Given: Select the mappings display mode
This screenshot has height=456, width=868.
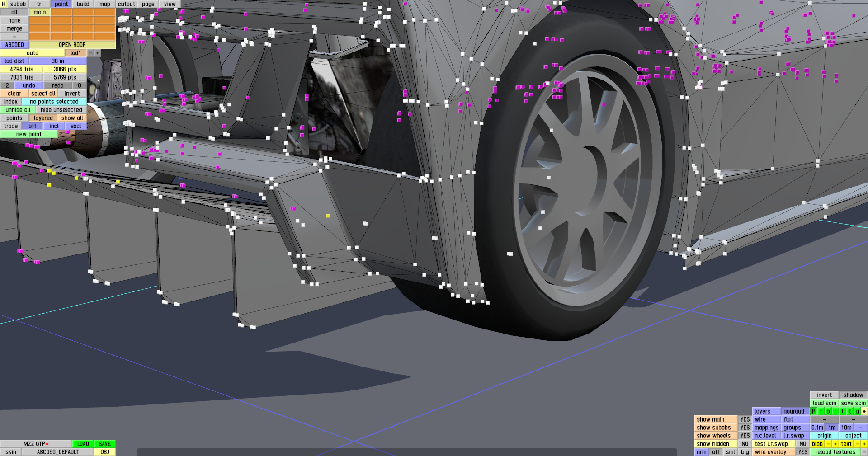Looking at the screenshot, I should [767, 428].
